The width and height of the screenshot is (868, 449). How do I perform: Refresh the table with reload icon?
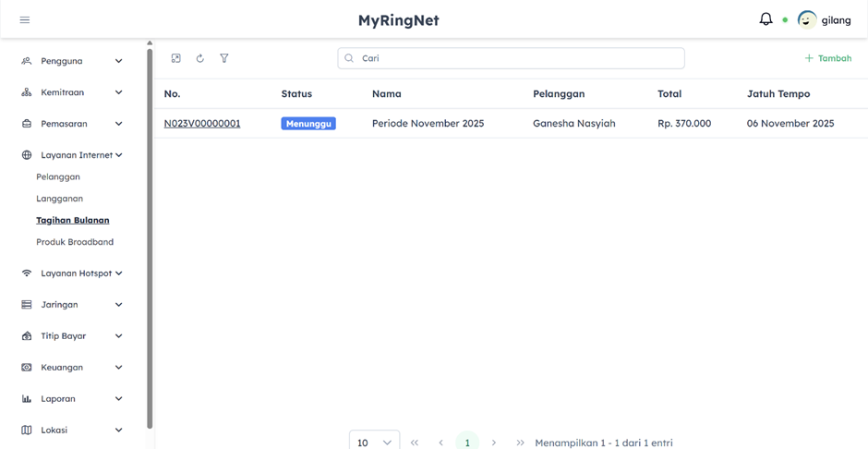click(x=200, y=58)
